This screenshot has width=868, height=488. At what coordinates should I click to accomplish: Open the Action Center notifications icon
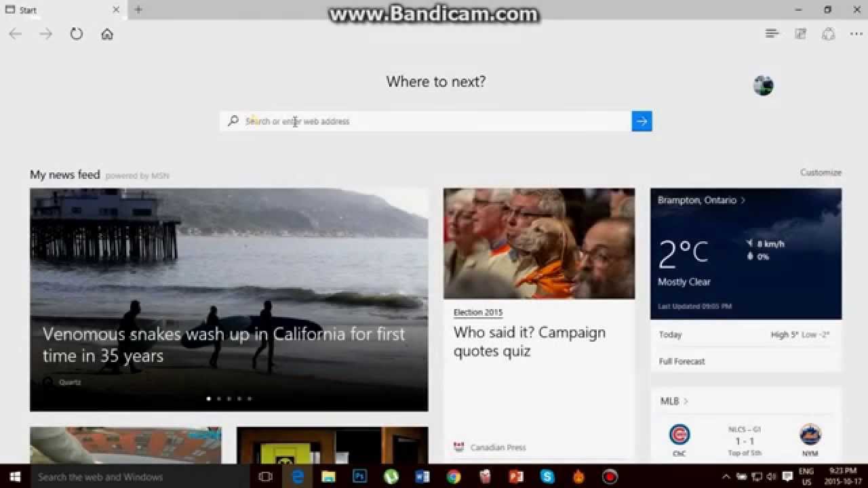[x=787, y=476]
